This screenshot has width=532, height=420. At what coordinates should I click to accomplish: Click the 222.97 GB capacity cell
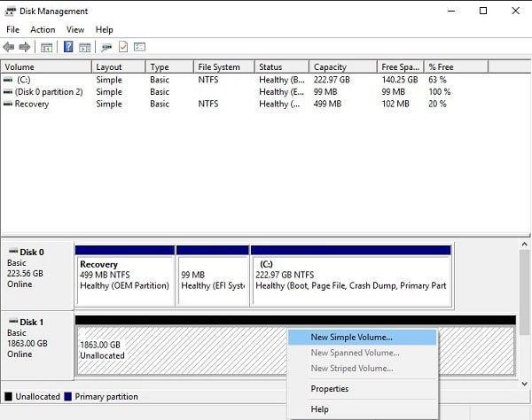[332, 80]
